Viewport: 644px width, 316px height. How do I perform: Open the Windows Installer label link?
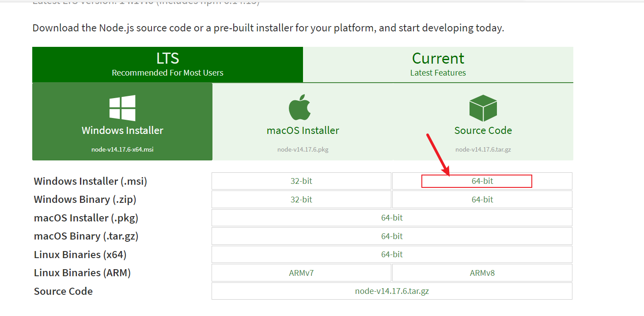coord(122,130)
